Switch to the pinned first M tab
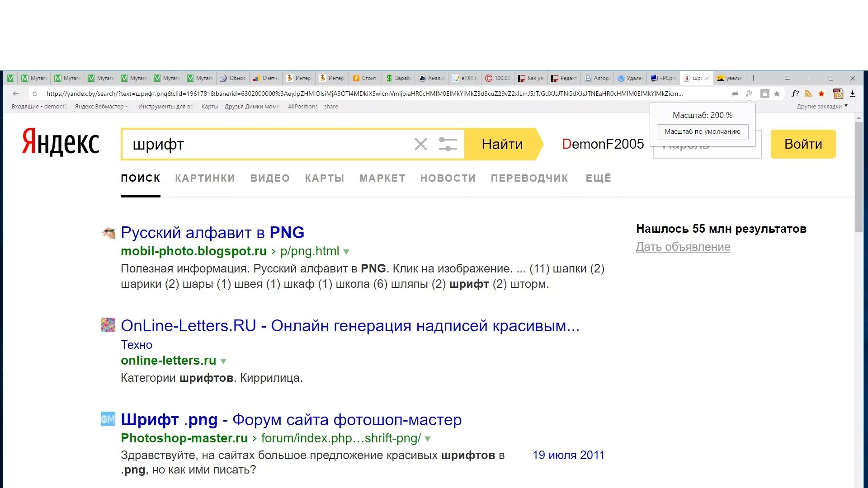 (x=10, y=78)
